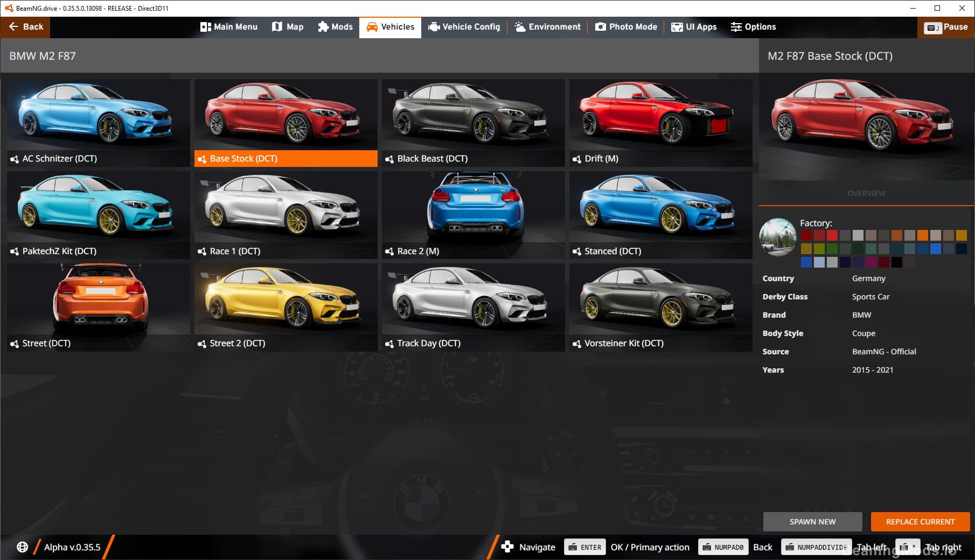Screen dimensions: 975x560
Task: Click the Alpha v.0.35.5 version text
Action: [72, 547]
